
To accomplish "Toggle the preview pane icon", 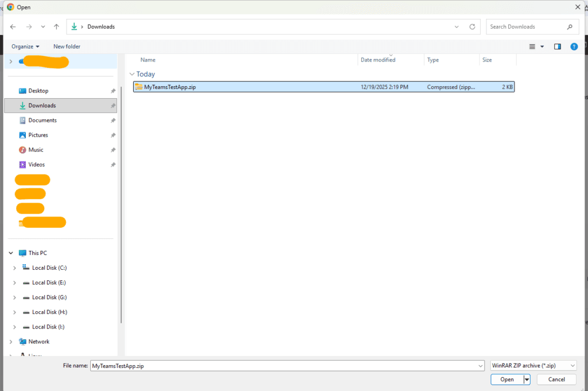I will [557, 47].
